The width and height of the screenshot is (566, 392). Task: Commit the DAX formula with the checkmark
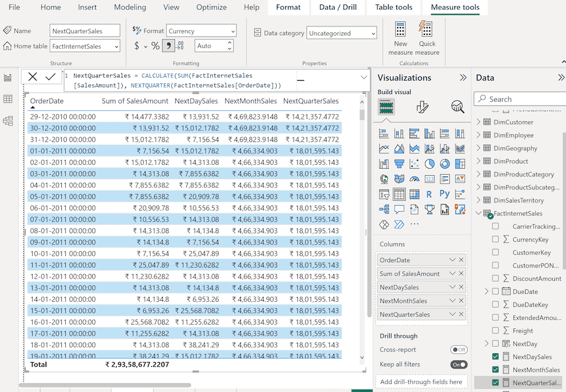(49, 76)
